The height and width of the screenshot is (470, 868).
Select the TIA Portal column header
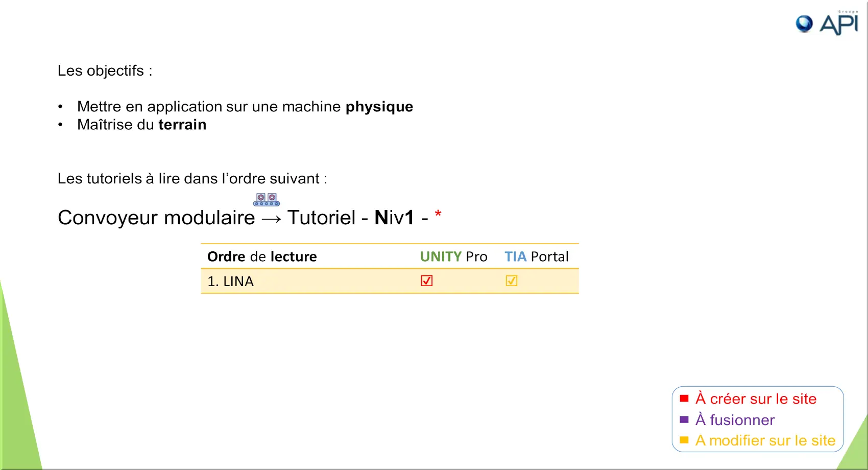pos(536,256)
